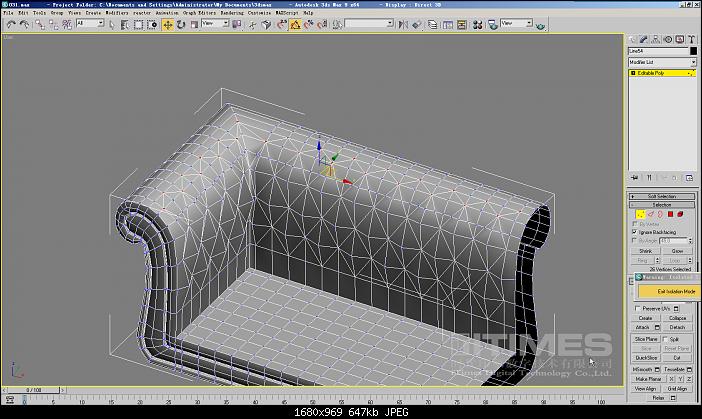Open the reference coordinate system View dropdown
The width and height of the screenshot is (702, 419).
215,23
